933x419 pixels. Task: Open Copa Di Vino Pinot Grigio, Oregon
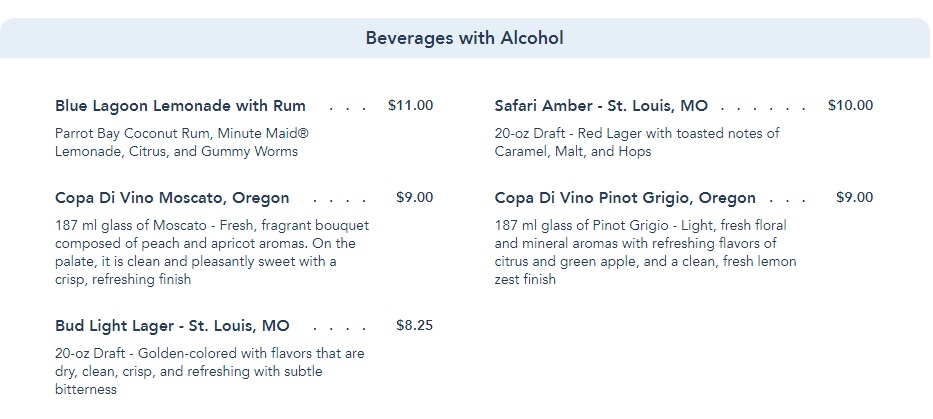(625, 198)
